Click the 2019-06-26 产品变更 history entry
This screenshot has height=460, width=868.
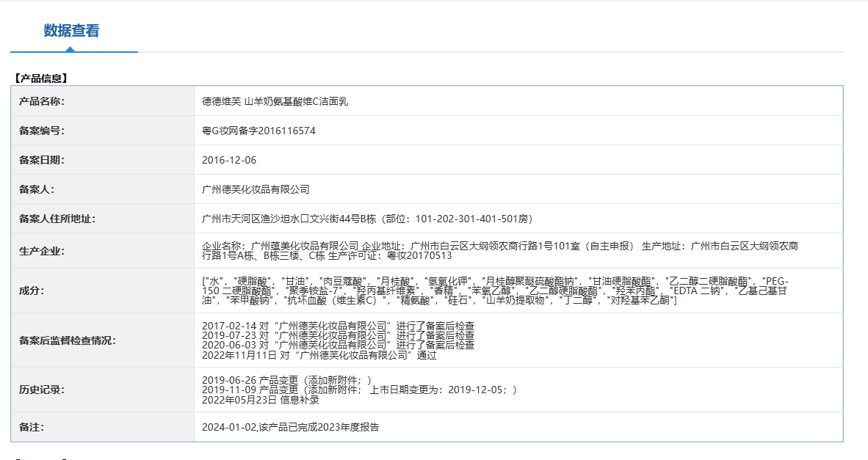pos(286,380)
